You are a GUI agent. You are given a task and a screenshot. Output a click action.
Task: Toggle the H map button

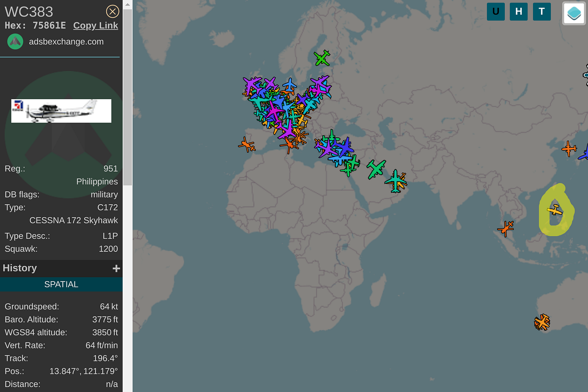[519, 11]
